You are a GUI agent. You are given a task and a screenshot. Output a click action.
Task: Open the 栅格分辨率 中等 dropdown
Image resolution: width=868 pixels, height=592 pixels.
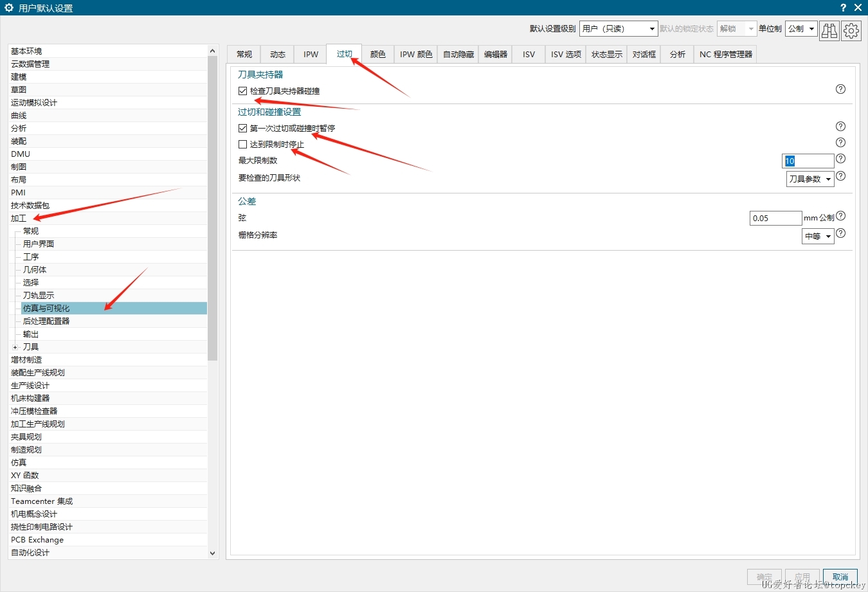click(x=818, y=236)
